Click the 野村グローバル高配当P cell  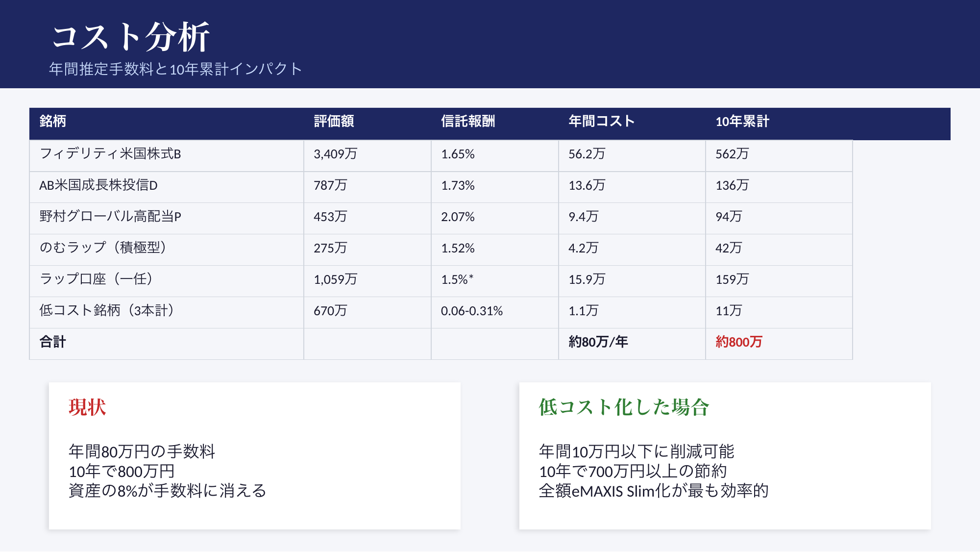point(110,217)
